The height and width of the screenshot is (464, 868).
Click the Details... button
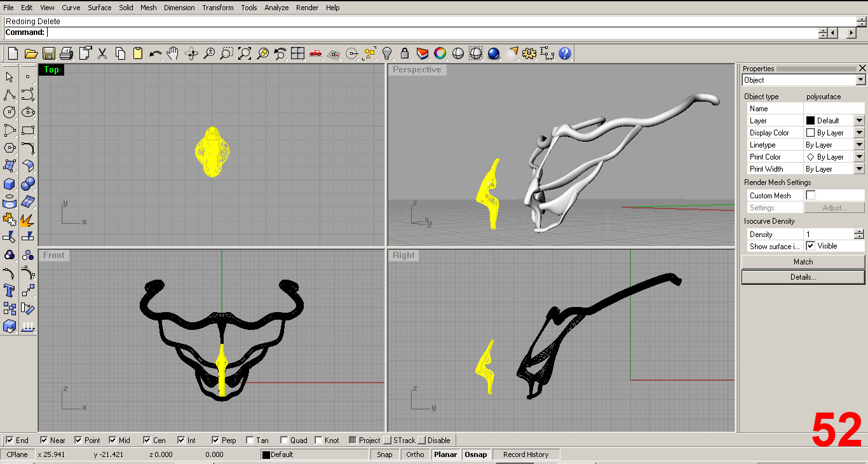[803, 277]
